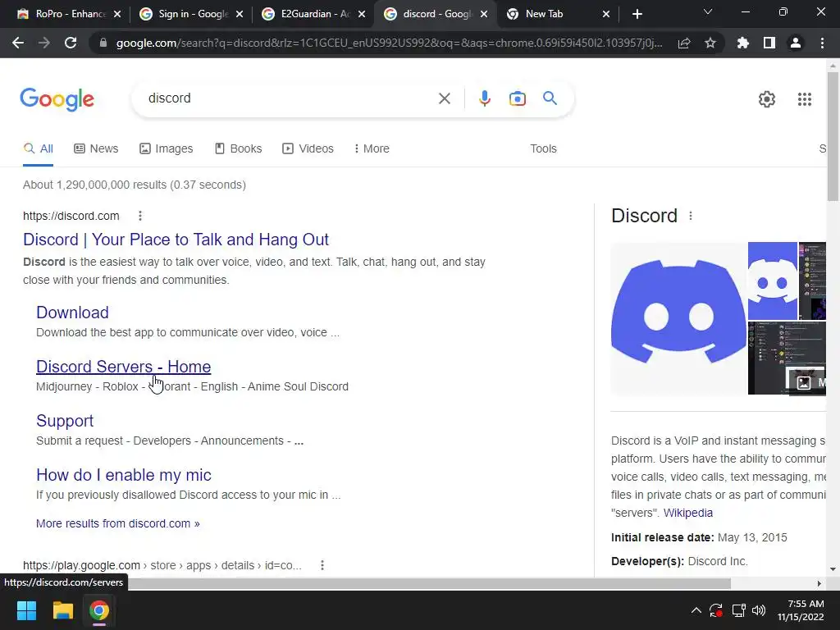
Task: Open new tab with plus button
Action: (x=637, y=15)
